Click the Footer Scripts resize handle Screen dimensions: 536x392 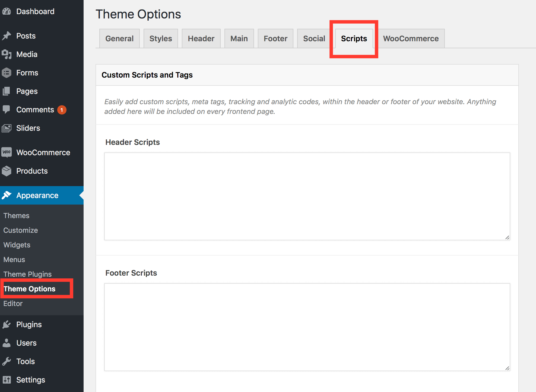click(507, 368)
